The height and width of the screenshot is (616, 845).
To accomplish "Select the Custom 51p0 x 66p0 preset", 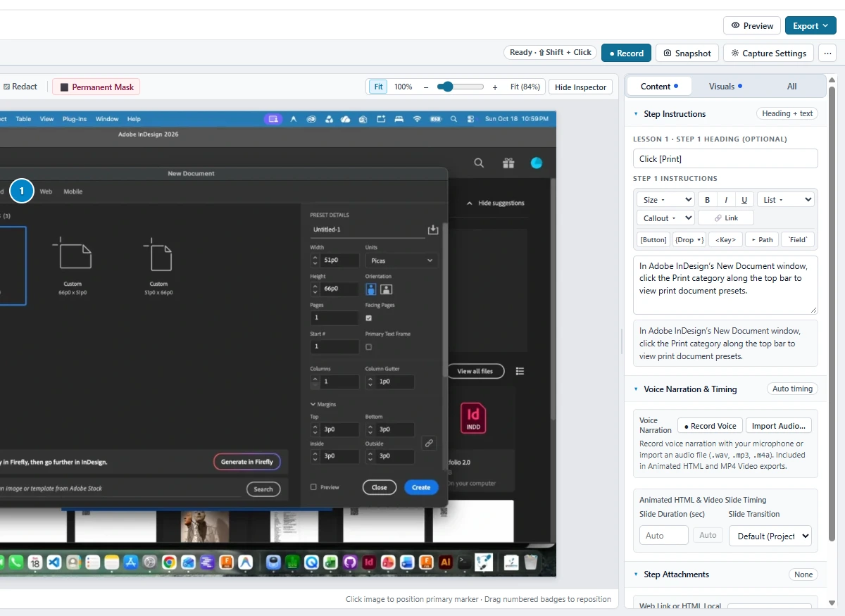I will coord(158,265).
